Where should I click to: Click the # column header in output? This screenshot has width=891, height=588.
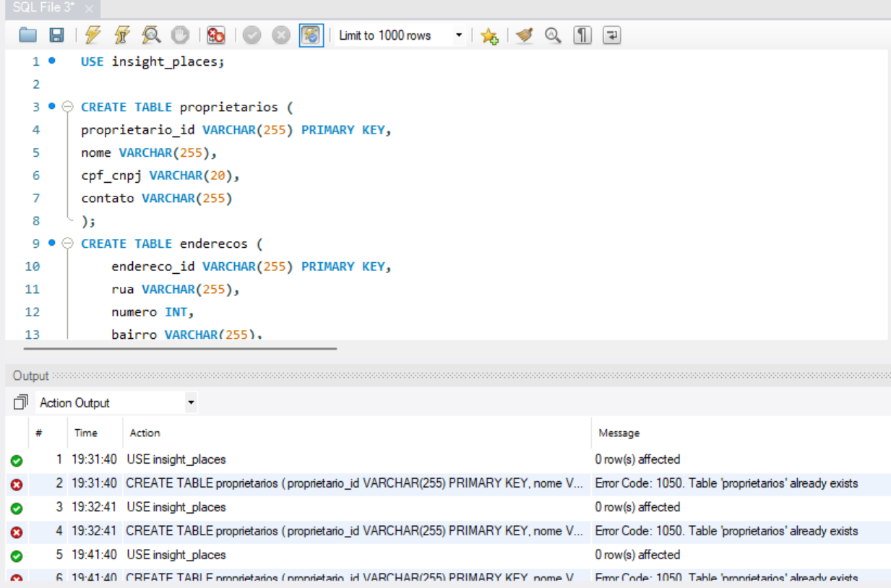pyautogui.click(x=39, y=433)
